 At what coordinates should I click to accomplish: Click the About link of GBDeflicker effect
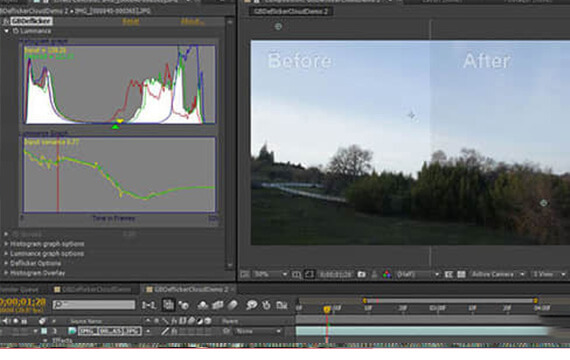pyautogui.click(x=192, y=21)
